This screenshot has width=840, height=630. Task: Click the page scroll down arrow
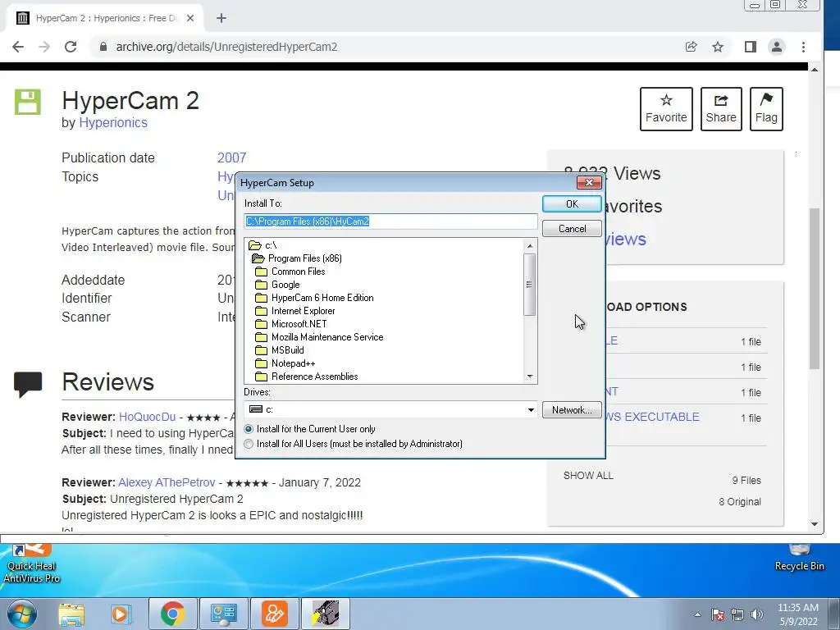tap(815, 524)
